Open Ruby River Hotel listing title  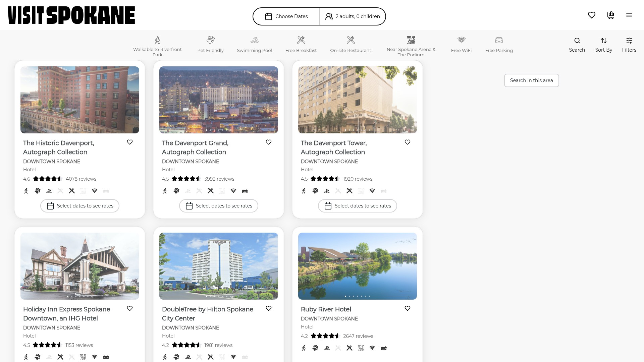(326, 309)
